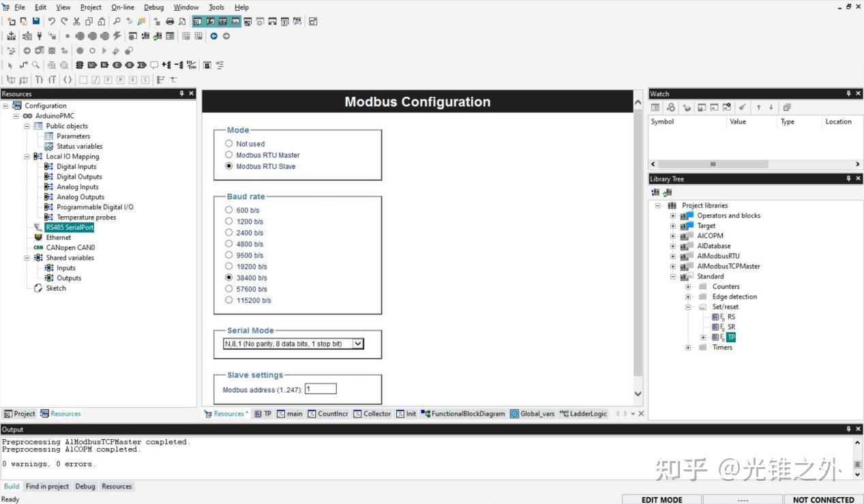The image size is (864, 504).
Task: Expand Timers in the Library Tree
Action: point(687,347)
